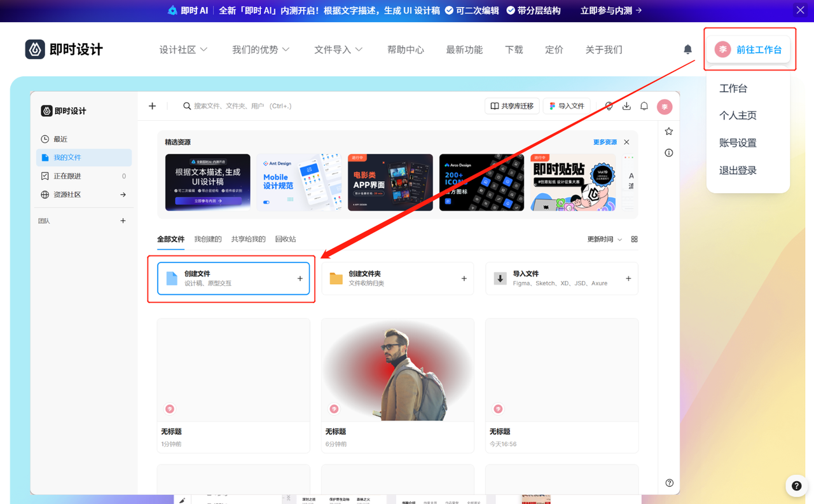Open the untitled file with the backpack man thumbnail
814x504 pixels.
pyautogui.click(x=397, y=369)
